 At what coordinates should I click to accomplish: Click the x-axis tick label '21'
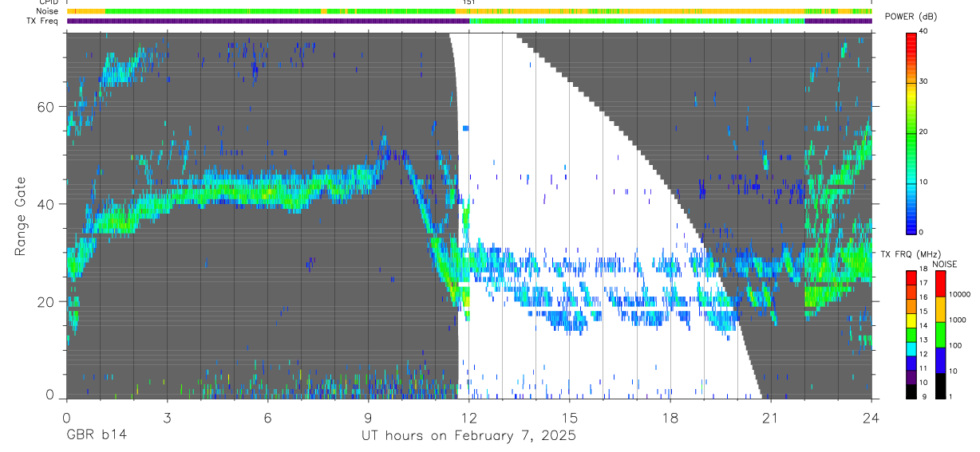pyautogui.click(x=771, y=417)
